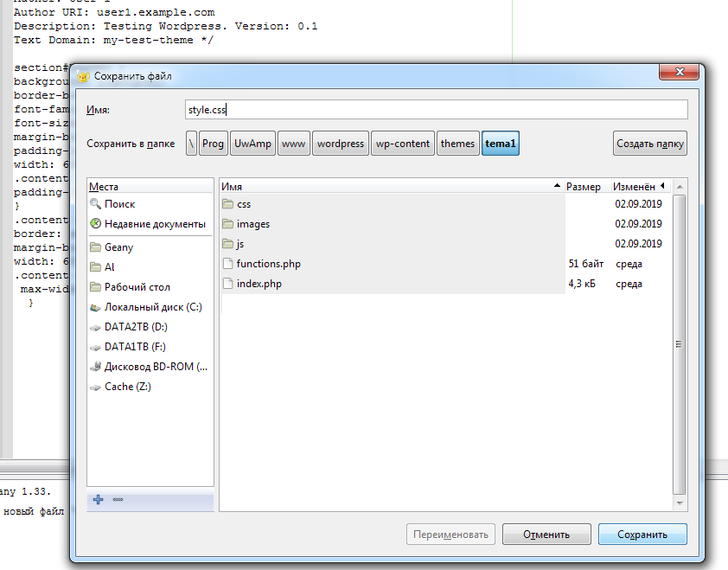Toggle the wp-content path button
Image resolution: width=728 pixels, height=570 pixels.
pos(402,144)
